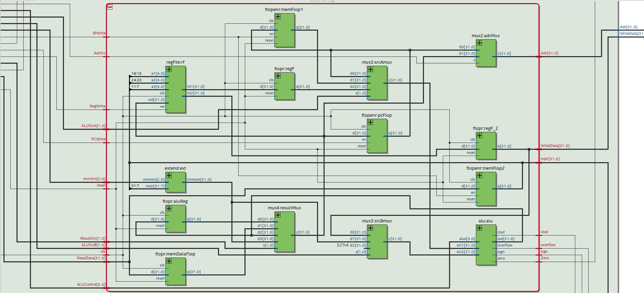This screenshot has height=293, width=644.
Task: Select the ResultSrc[1..0] input port label
Action: click(93, 239)
